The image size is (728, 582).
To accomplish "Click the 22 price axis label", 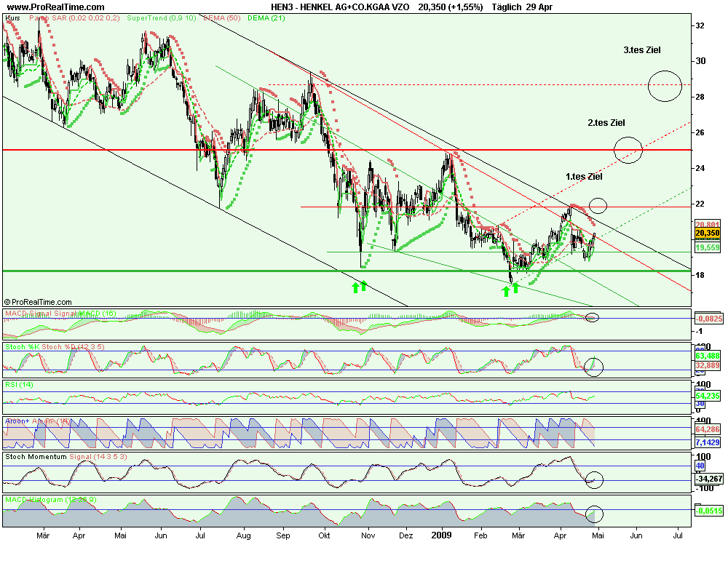I will tap(700, 204).
